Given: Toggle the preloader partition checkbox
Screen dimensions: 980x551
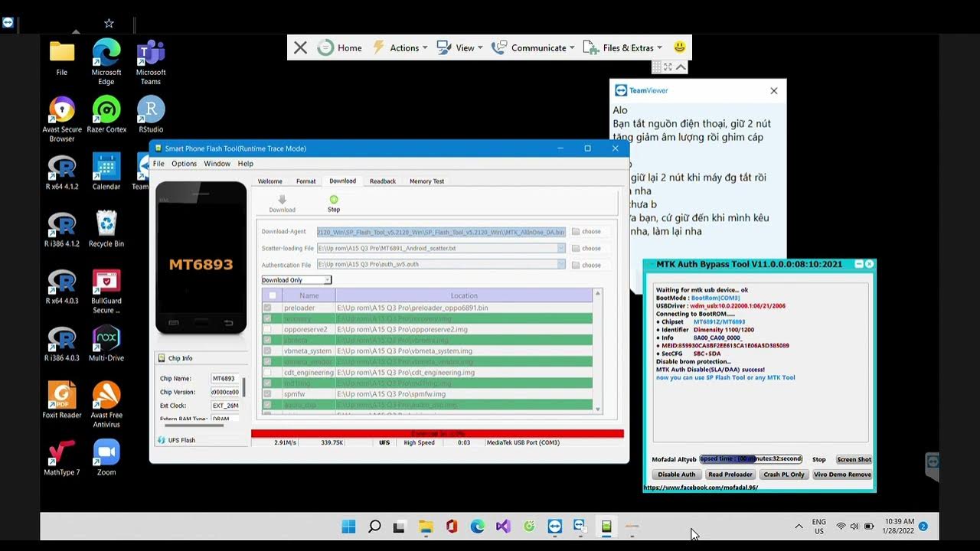Looking at the screenshot, I should [x=267, y=308].
